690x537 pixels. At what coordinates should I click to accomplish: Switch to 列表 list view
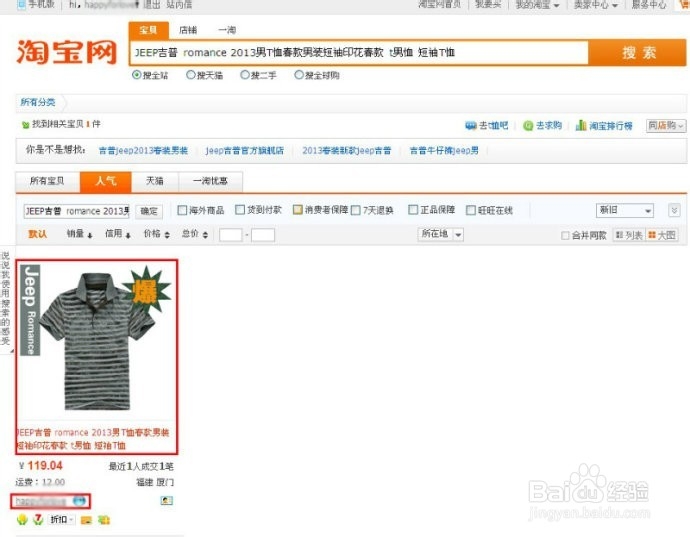point(628,235)
